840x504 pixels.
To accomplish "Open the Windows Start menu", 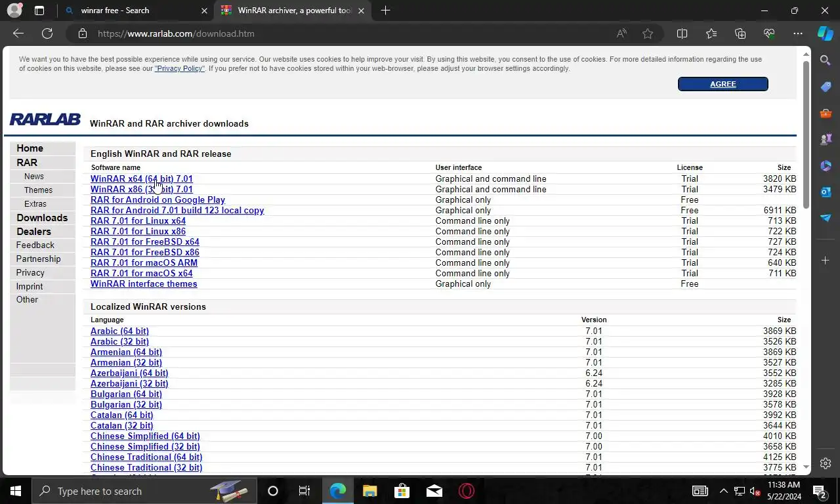I will coord(15,491).
